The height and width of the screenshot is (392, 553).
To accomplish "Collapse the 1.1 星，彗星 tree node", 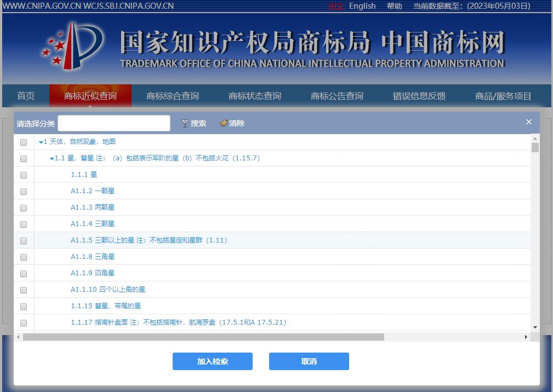I will point(52,159).
